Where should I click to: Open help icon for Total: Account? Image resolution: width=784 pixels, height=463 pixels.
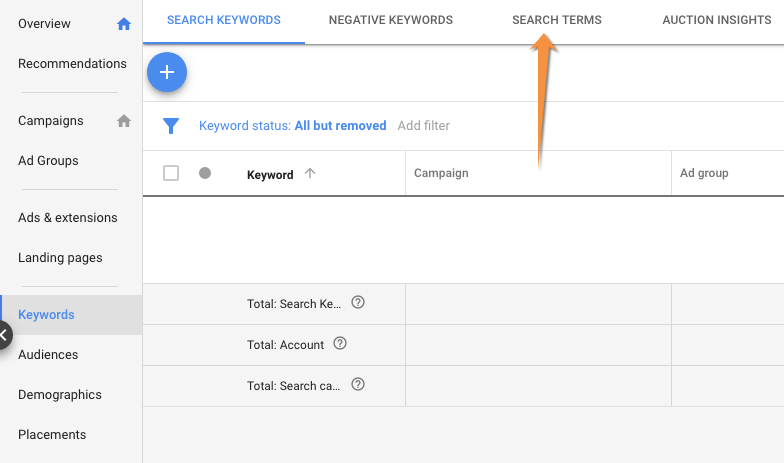(340, 344)
